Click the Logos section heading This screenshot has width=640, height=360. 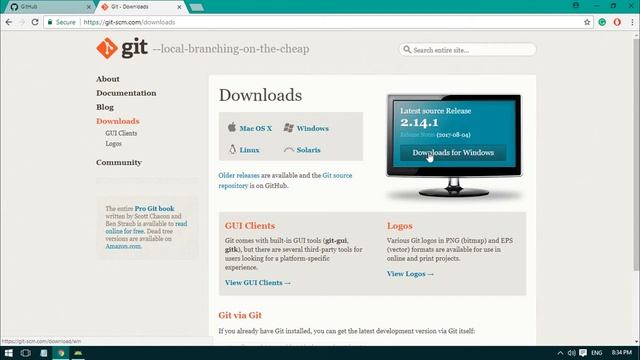click(400, 226)
